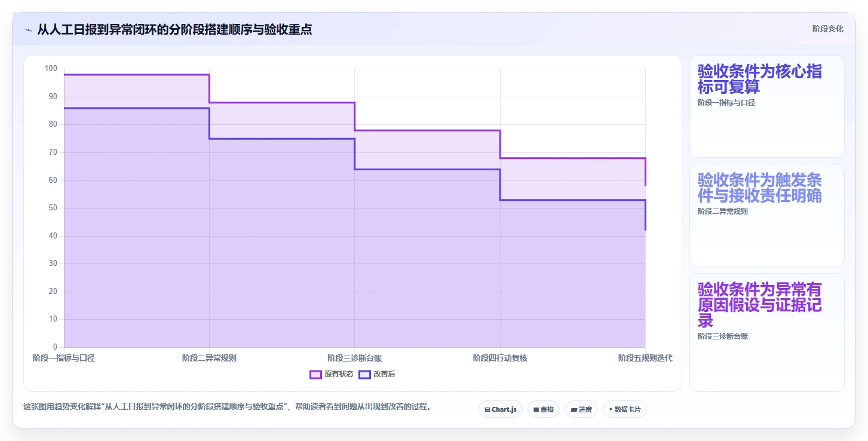Click the 表格 tag icon
868x441 pixels.
(536, 409)
